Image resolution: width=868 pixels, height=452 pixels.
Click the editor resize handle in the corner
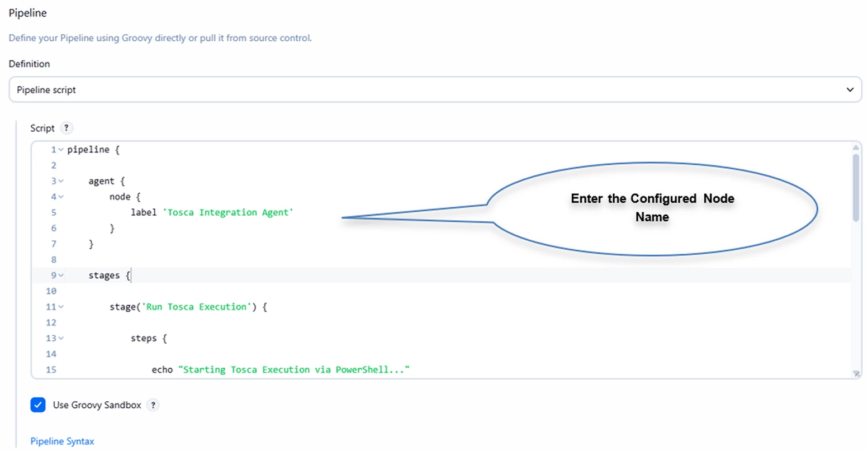(856, 373)
